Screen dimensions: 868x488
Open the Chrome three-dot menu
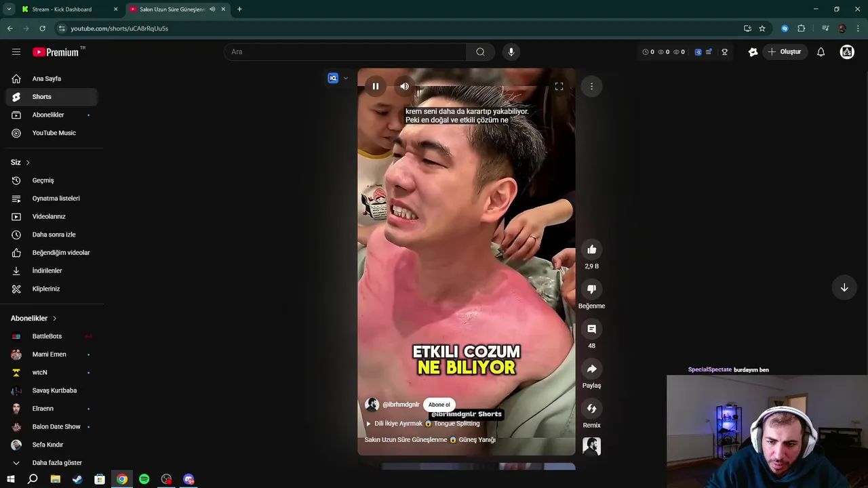pyautogui.click(x=858, y=28)
